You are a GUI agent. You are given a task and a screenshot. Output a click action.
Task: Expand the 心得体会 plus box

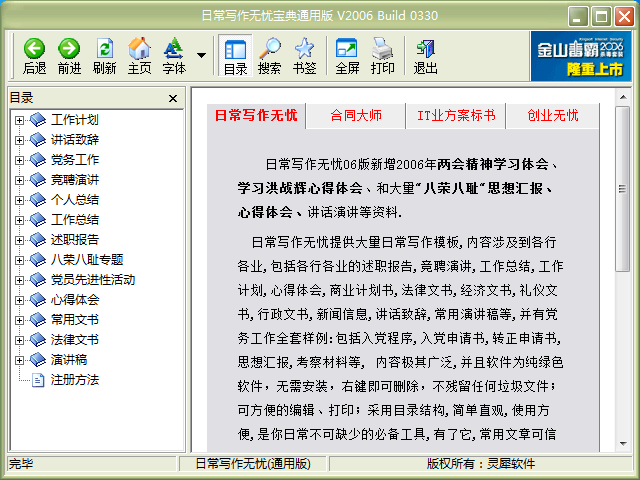pyautogui.click(x=19, y=300)
